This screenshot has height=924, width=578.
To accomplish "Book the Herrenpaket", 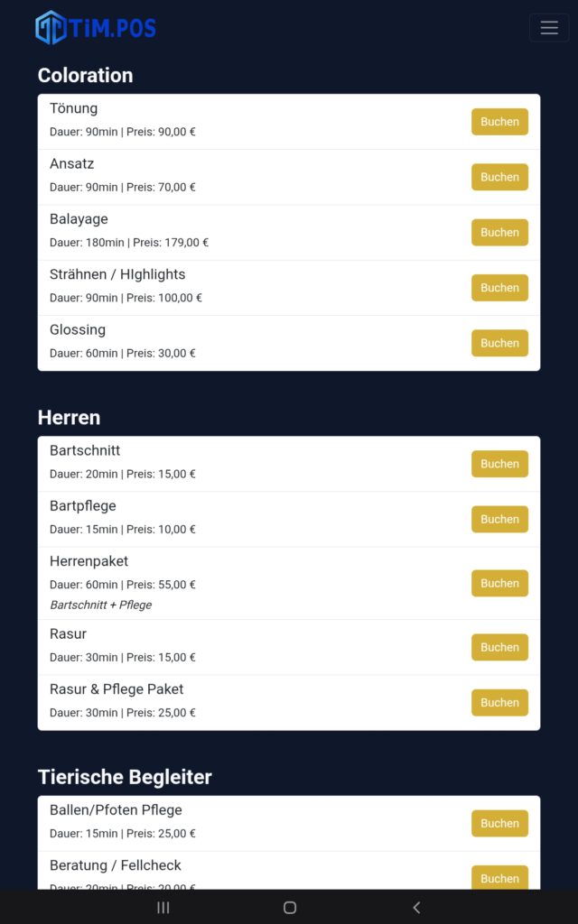I will [x=499, y=583].
